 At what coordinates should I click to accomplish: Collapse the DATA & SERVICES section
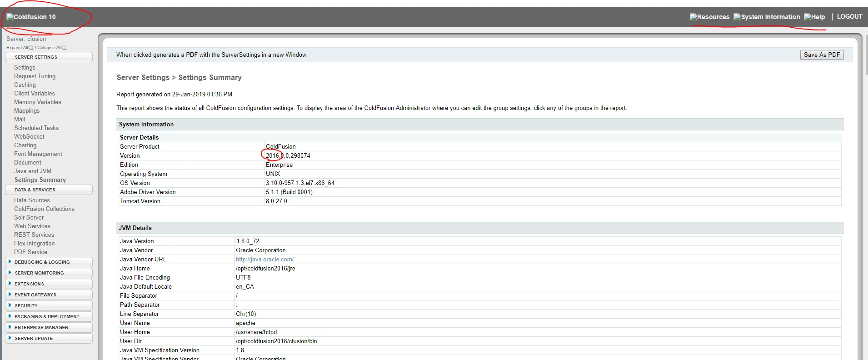(49, 190)
